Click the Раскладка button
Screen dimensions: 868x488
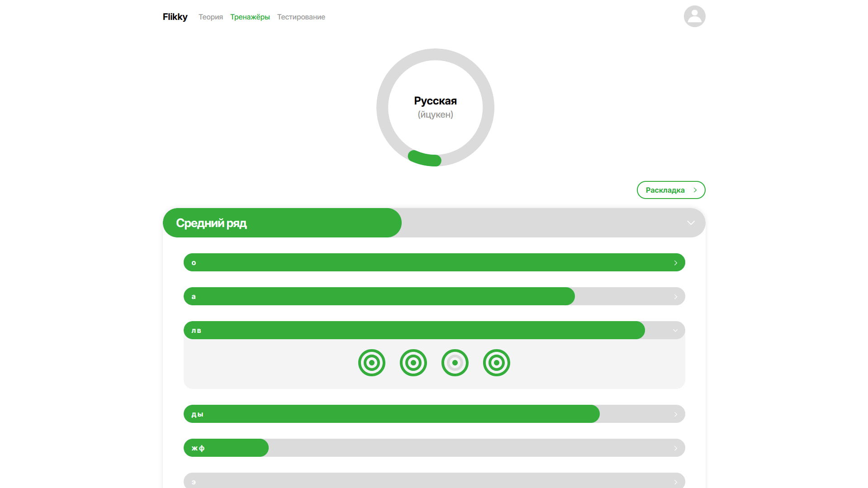coord(671,190)
